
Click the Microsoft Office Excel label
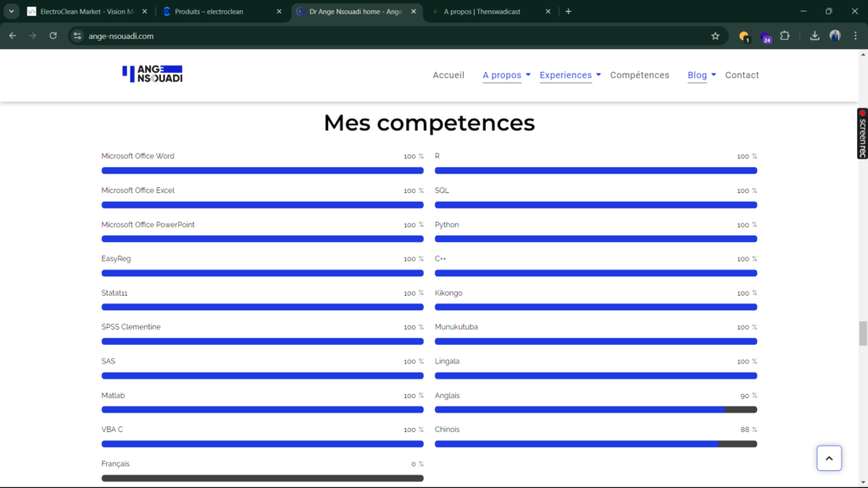pyautogui.click(x=138, y=191)
